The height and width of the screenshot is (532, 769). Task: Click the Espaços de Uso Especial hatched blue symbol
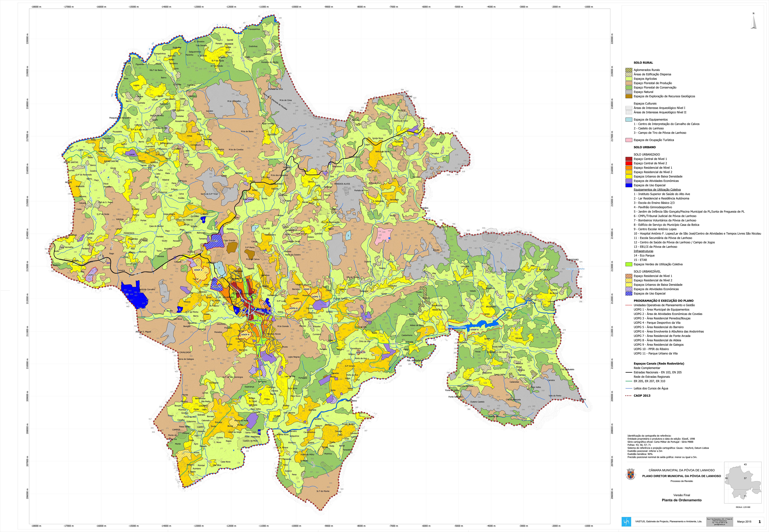629,294
